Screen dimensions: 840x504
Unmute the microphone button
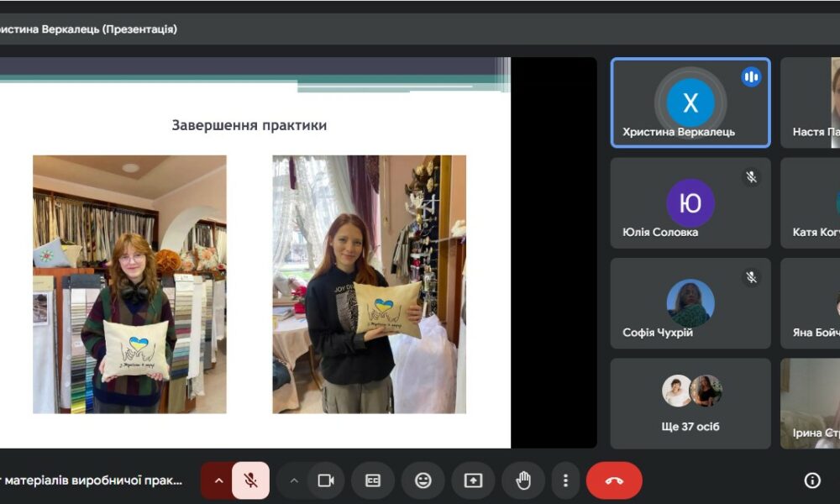pos(250,480)
